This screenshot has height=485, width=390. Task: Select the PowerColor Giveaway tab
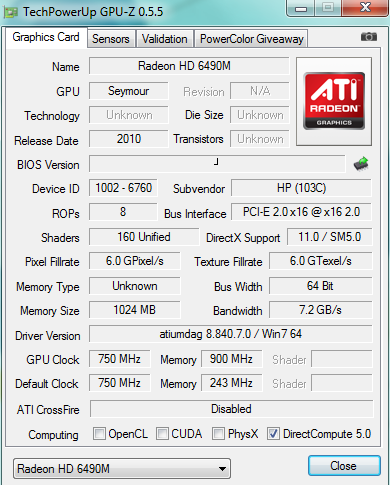tap(251, 39)
